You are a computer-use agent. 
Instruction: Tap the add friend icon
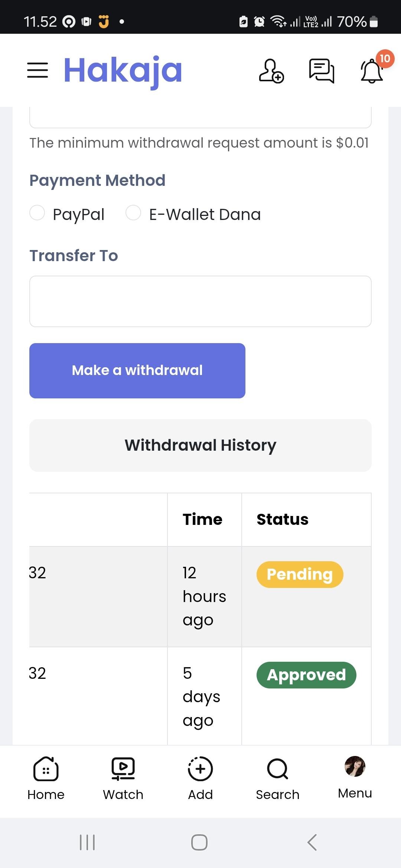[271, 71]
